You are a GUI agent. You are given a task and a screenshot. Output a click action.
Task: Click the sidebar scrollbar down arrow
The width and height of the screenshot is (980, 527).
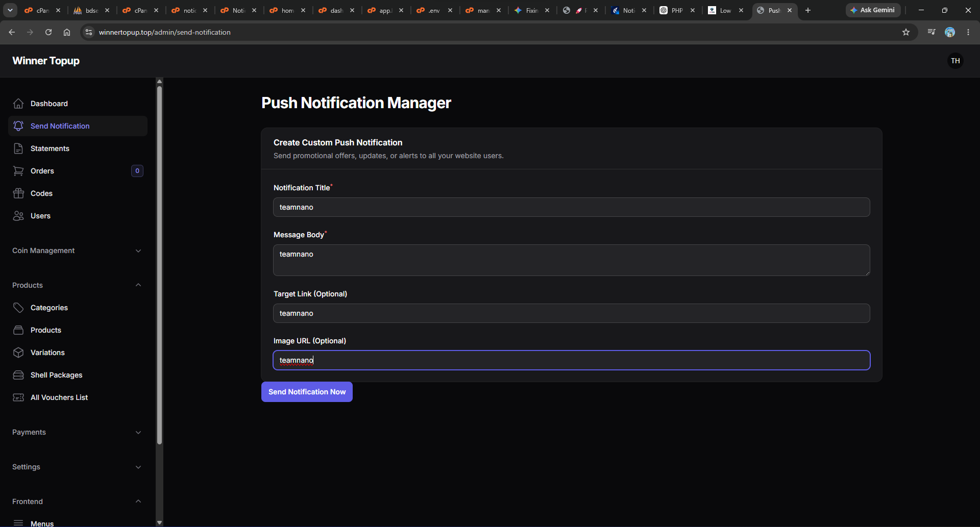(x=159, y=522)
